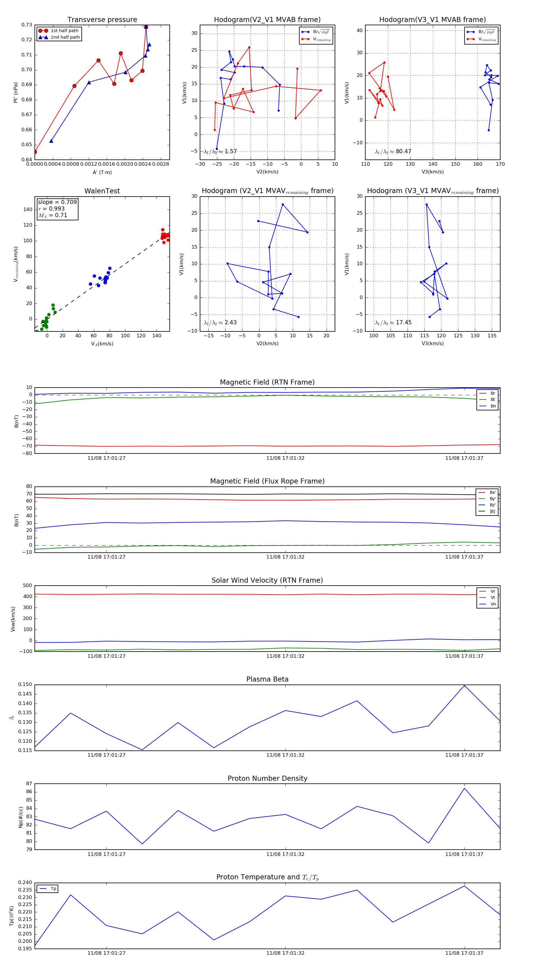This screenshot has height=980, width=535.
Task: Click the 'Np(#/cc)' y-axis label
Action: 21,817
